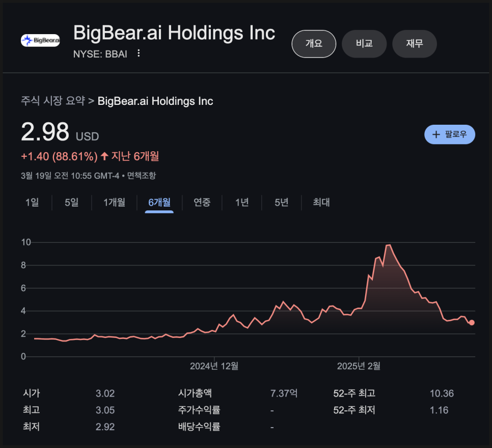Viewport: 492px width, 448px height.
Task: Click the 최저 value 2.92
Action: 105,427
